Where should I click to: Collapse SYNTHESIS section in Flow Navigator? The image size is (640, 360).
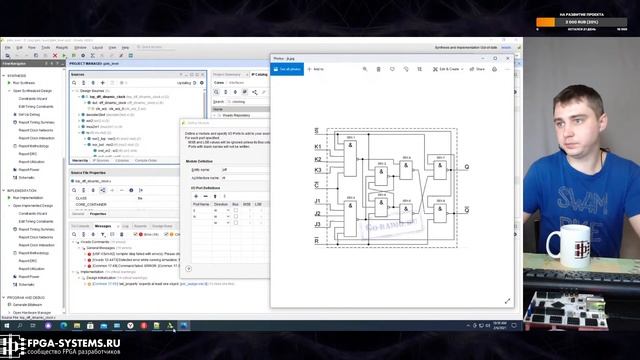(x=4, y=76)
